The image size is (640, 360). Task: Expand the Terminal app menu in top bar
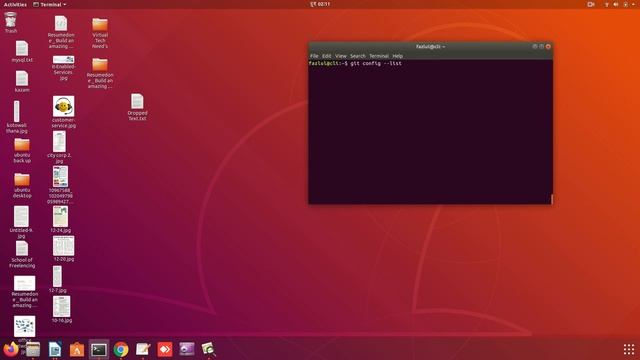click(x=50, y=4)
